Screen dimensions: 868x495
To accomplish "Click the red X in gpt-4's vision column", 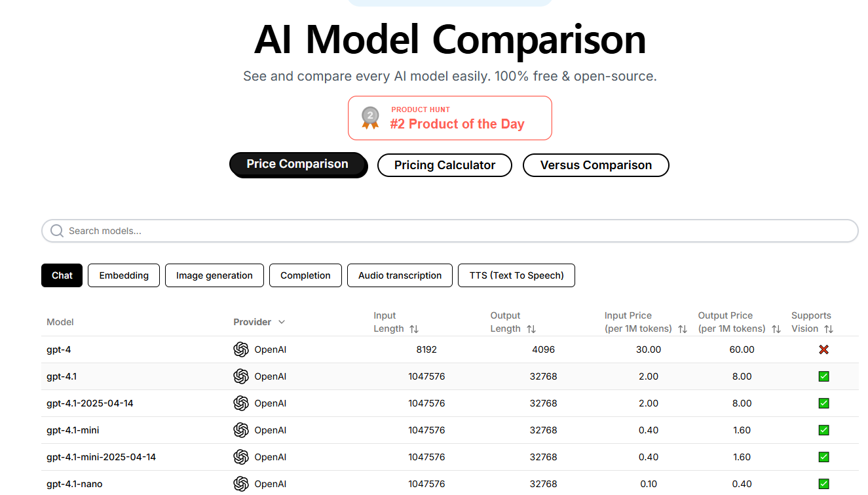I will [823, 349].
